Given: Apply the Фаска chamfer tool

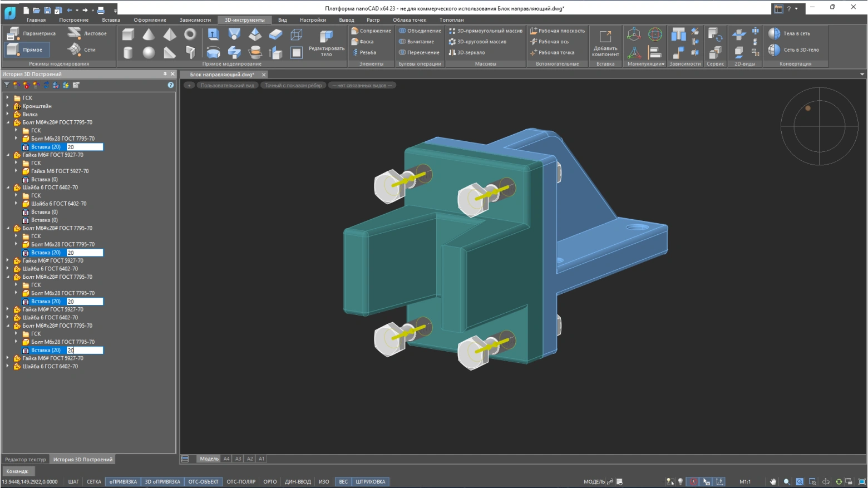Looking at the screenshot, I should [x=366, y=42].
